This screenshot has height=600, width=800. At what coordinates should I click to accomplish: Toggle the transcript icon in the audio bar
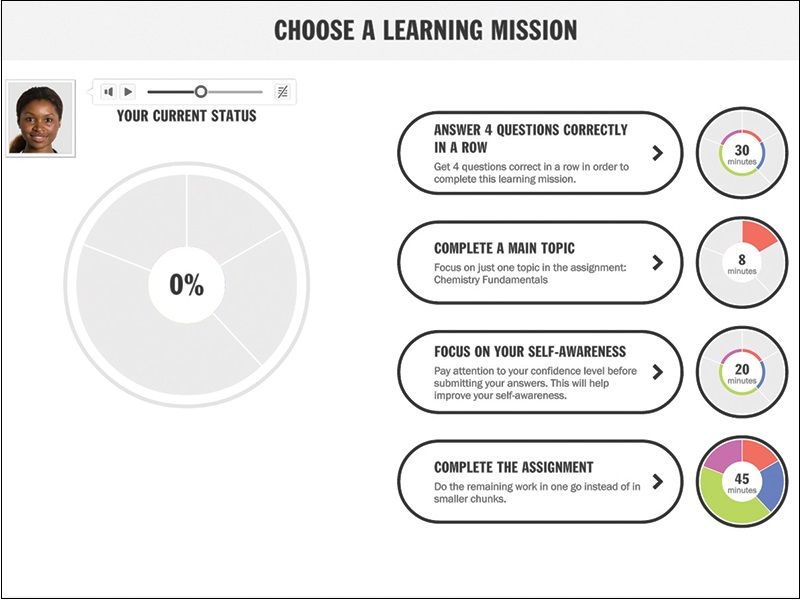point(283,92)
